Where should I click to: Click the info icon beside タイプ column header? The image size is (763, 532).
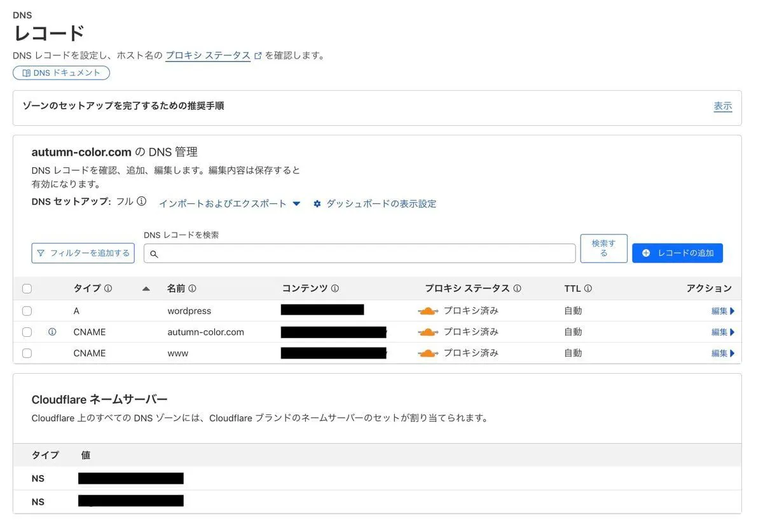(x=108, y=289)
